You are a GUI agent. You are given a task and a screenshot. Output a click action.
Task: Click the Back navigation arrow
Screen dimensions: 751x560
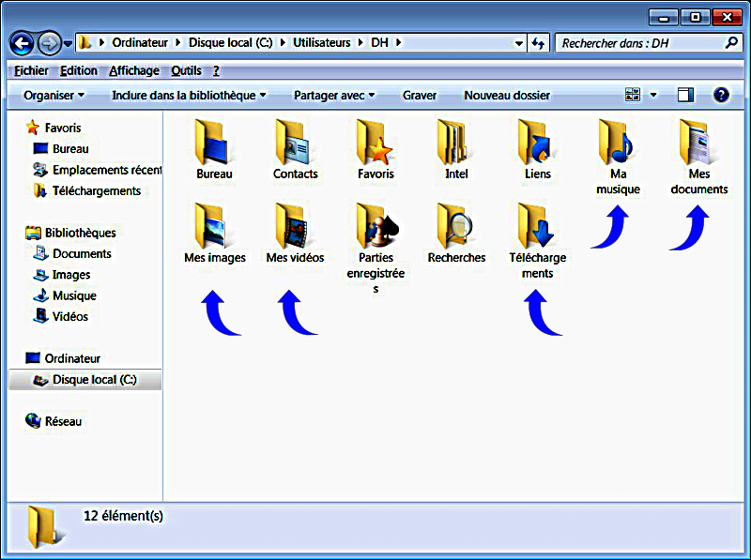(x=22, y=43)
